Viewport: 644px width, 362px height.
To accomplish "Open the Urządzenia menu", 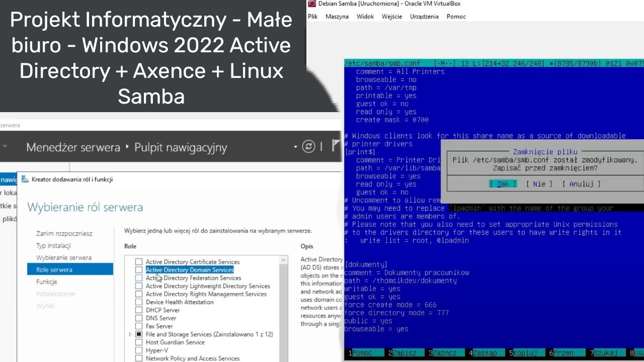I will pyautogui.click(x=424, y=17).
